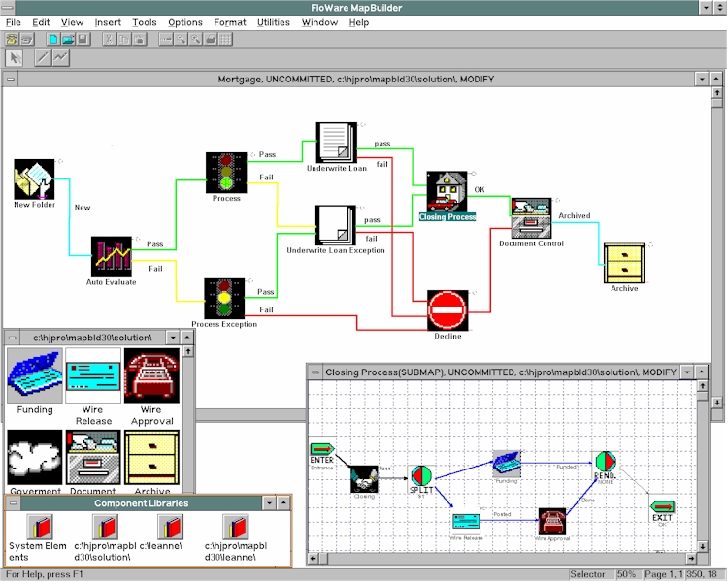This screenshot has height=582, width=728.
Task: Click the open folder toolbar icon
Action: coord(68,40)
